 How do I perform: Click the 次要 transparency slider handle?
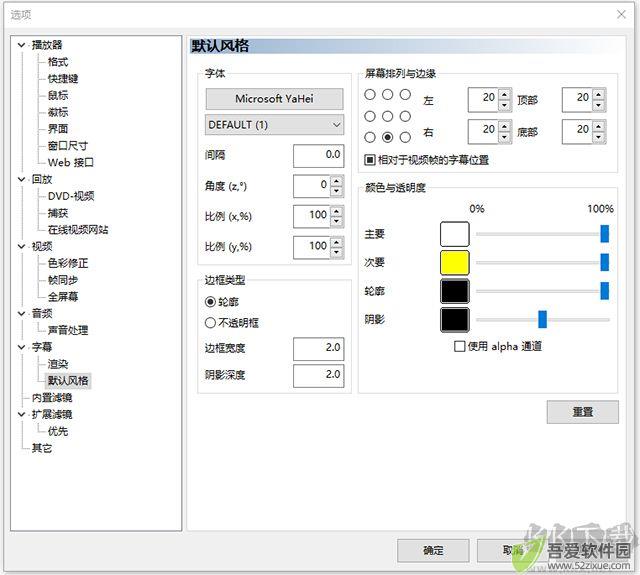click(x=604, y=262)
